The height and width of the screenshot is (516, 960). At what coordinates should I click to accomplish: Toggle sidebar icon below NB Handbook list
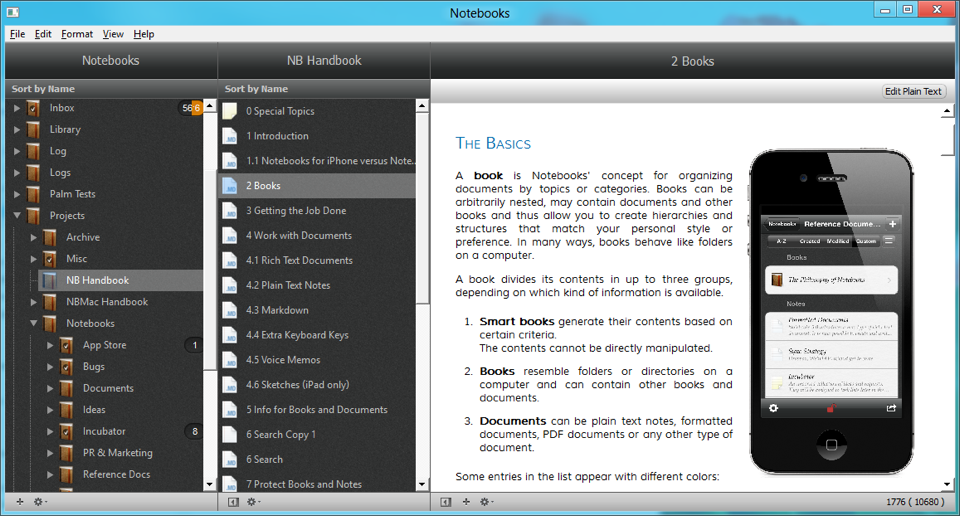coord(233,502)
